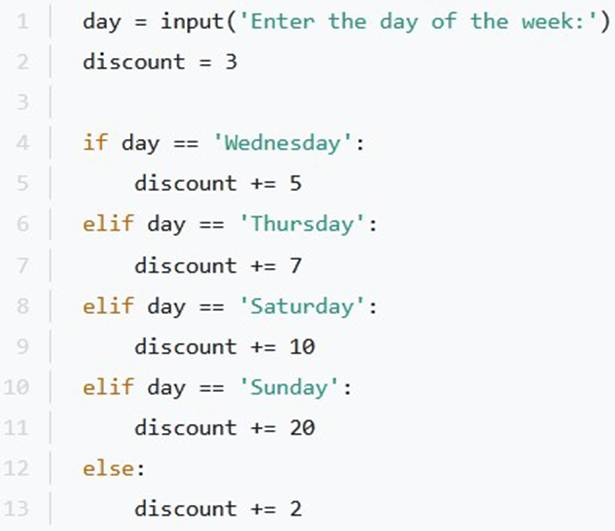Click line number 10 in the gutter
This screenshot has width=615, height=531.
[16, 387]
